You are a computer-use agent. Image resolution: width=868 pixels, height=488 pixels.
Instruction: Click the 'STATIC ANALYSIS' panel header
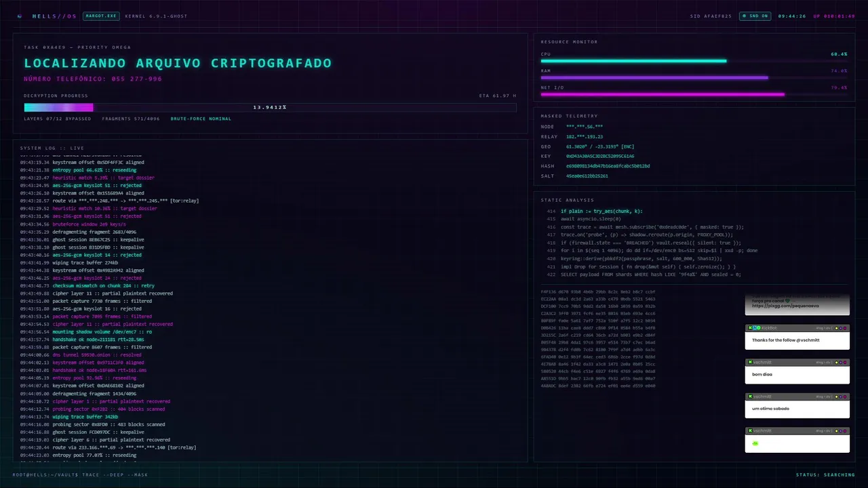pos(568,200)
